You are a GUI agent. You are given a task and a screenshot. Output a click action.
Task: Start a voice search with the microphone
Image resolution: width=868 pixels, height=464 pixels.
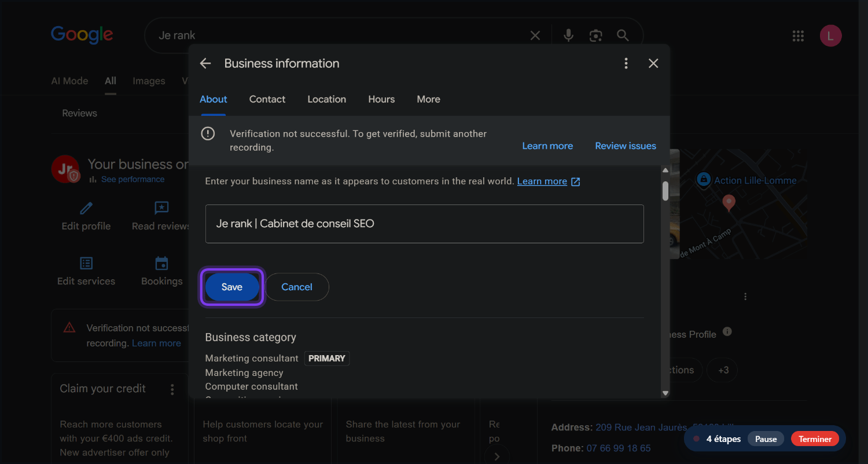(x=569, y=35)
